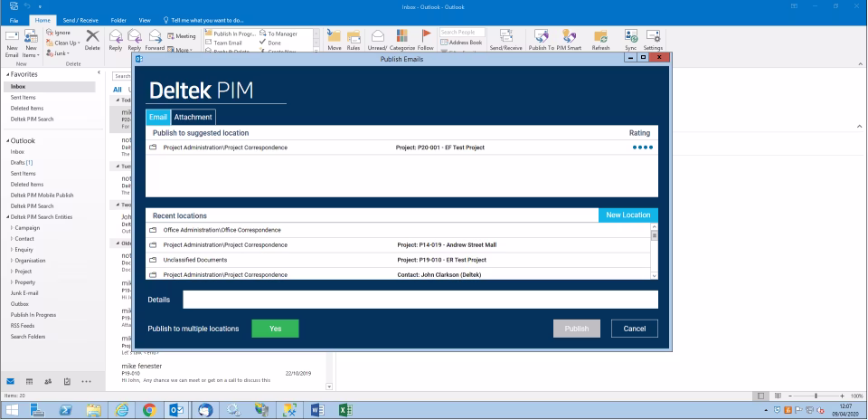The width and height of the screenshot is (868, 420).
Task: Click the Search People box
Action: pyautogui.click(x=462, y=33)
